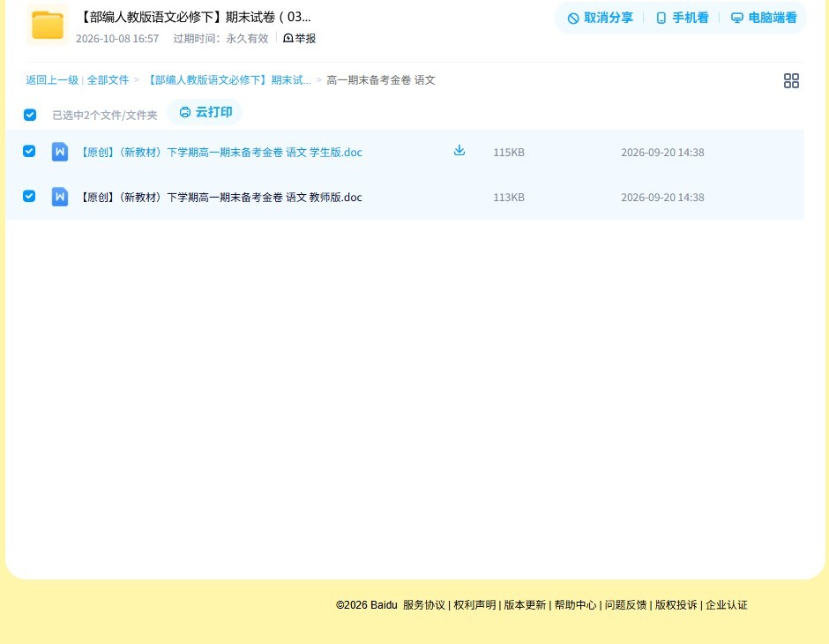Uncheck the 教师版.doc file checkbox
829x644 pixels.
[29, 196]
